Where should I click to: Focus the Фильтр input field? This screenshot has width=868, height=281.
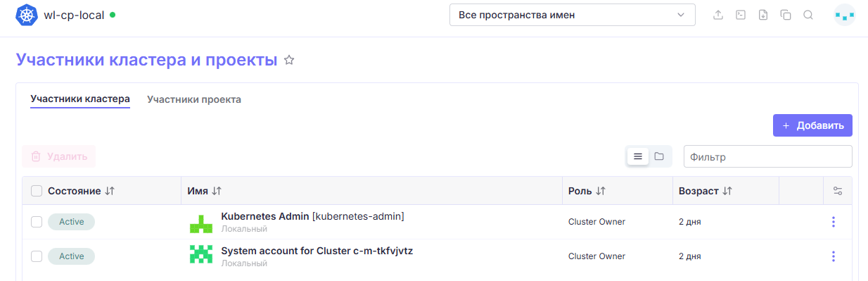(x=768, y=156)
